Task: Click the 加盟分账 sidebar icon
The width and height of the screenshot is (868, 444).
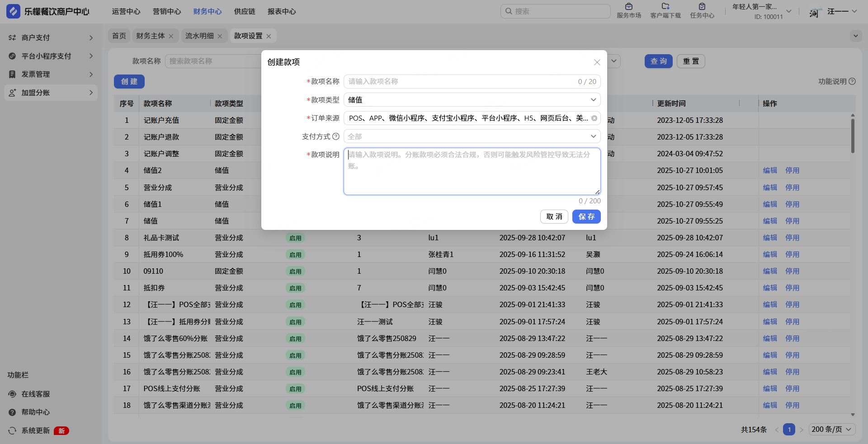Action: 12,93
